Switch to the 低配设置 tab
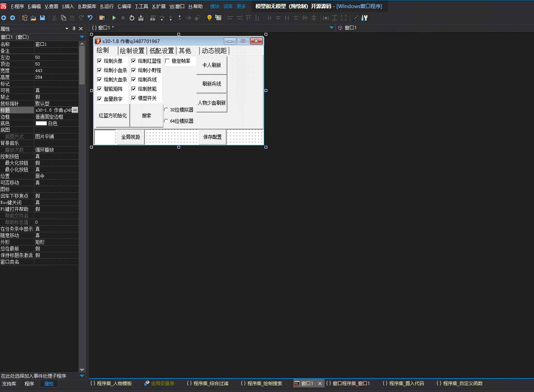 pos(162,51)
